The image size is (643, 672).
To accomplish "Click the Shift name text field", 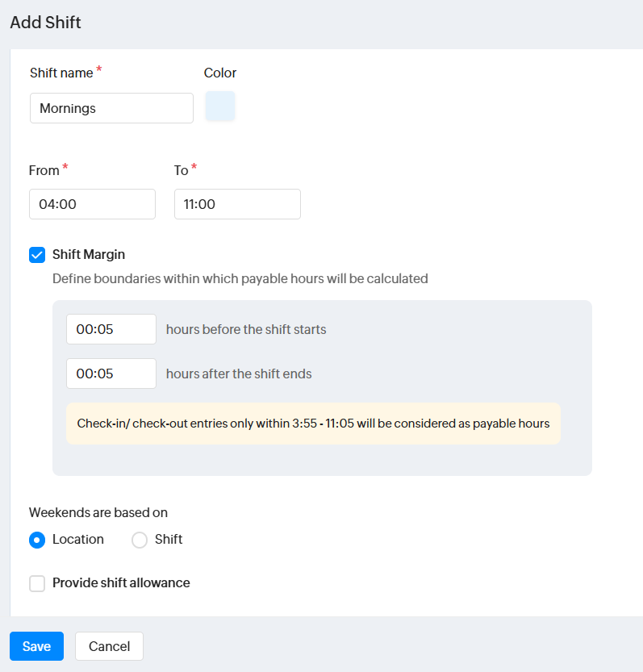I will 111,108.
